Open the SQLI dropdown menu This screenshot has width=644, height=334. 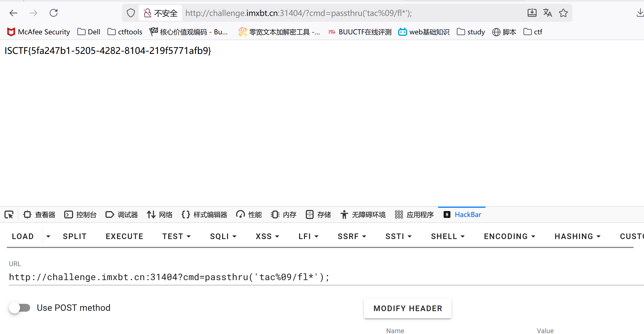point(223,237)
